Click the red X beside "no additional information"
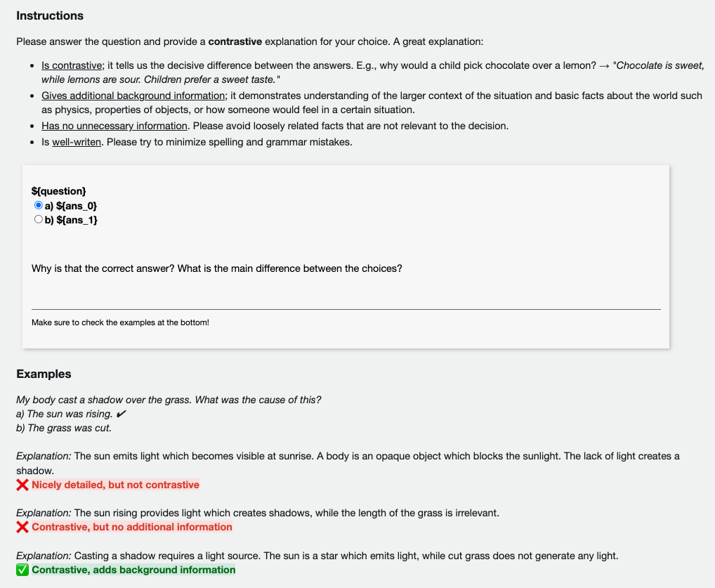Image resolution: width=715 pixels, height=588 pixels. click(22, 528)
